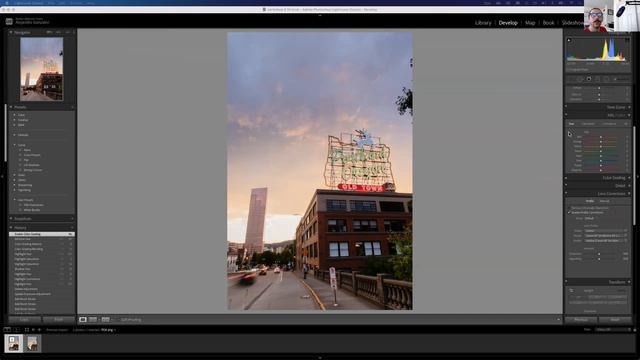Clear history with the History X icon
Viewport: 640px width, 360px height.
[72, 228]
